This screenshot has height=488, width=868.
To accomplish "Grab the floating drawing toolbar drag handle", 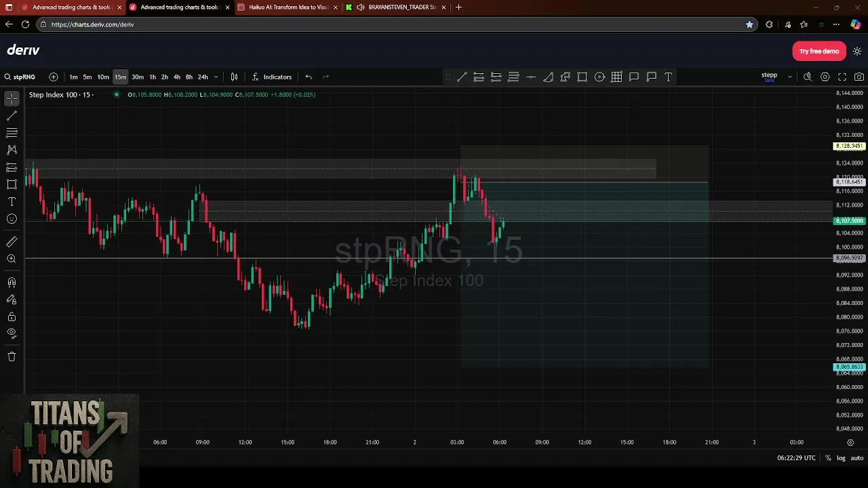I will click(448, 77).
